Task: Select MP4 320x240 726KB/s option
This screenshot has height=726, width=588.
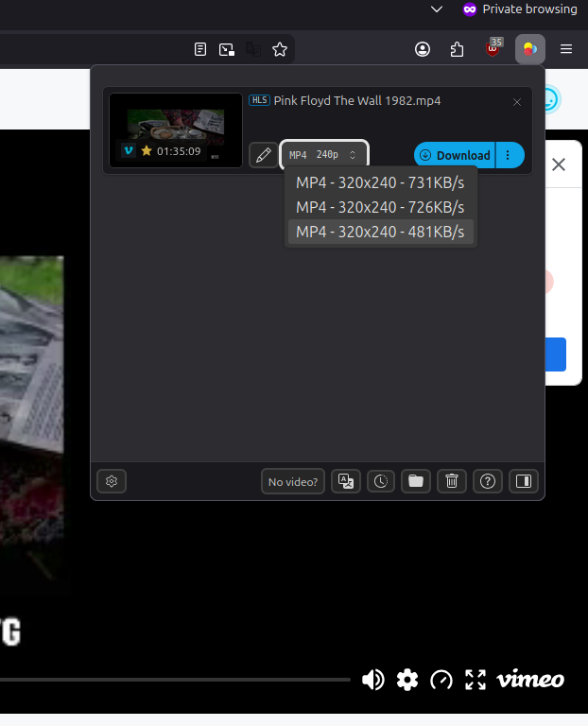Action: pyautogui.click(x=380, y=207)
